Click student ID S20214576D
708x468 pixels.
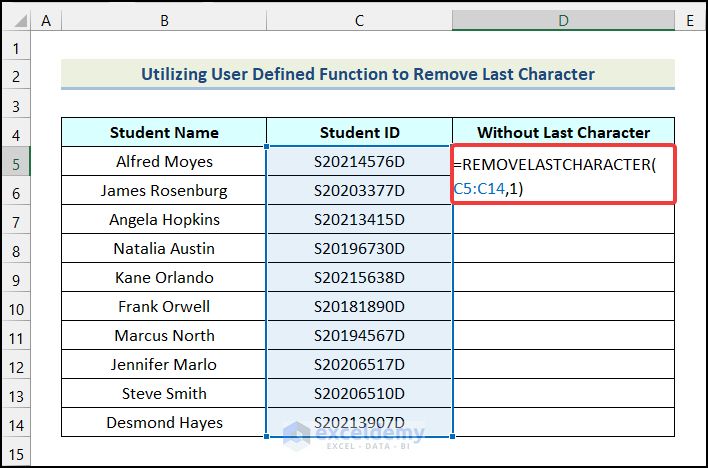[x=359, y=161]
